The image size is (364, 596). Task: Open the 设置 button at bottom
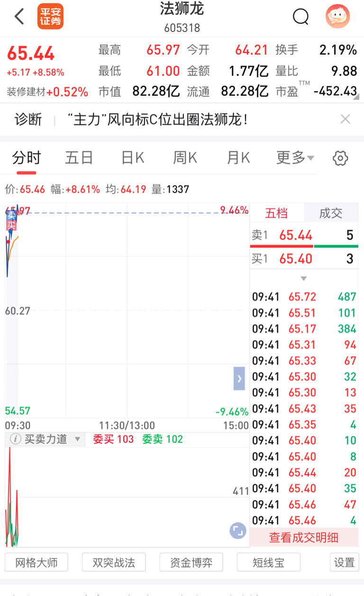tap(344, 562)
